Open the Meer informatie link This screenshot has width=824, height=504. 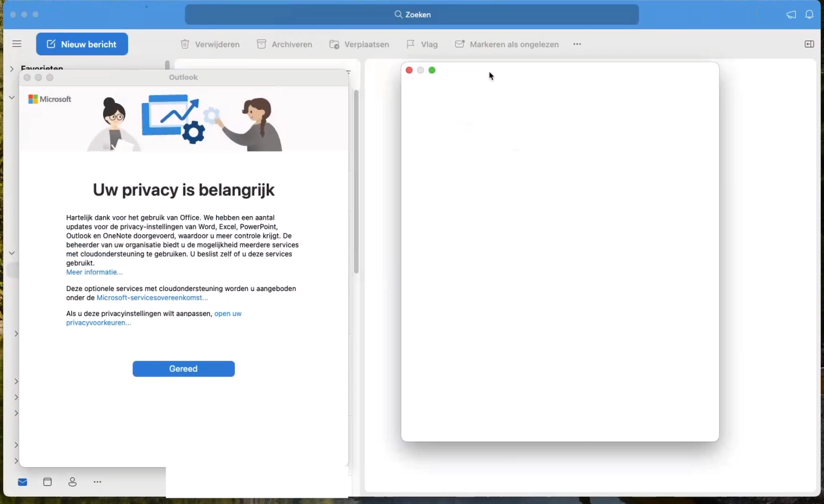click(x=94, y=272)
